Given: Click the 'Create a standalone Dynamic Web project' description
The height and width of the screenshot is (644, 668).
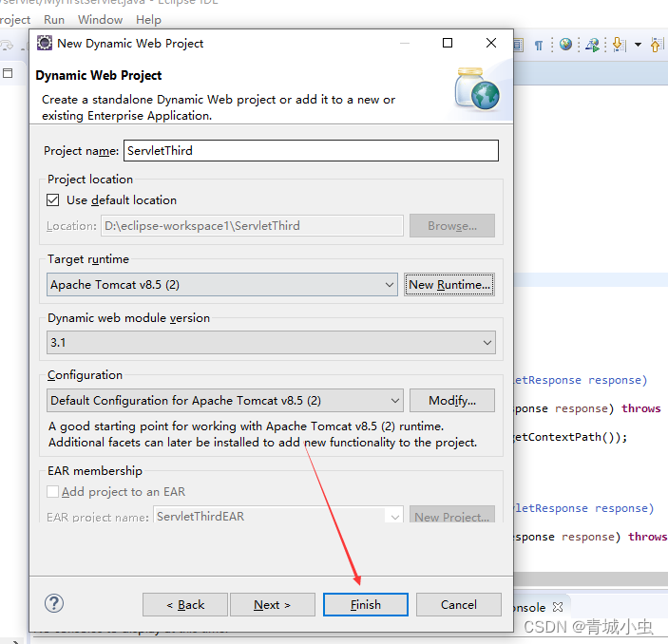Looking at the screenshot, I should tap(219, 107).
